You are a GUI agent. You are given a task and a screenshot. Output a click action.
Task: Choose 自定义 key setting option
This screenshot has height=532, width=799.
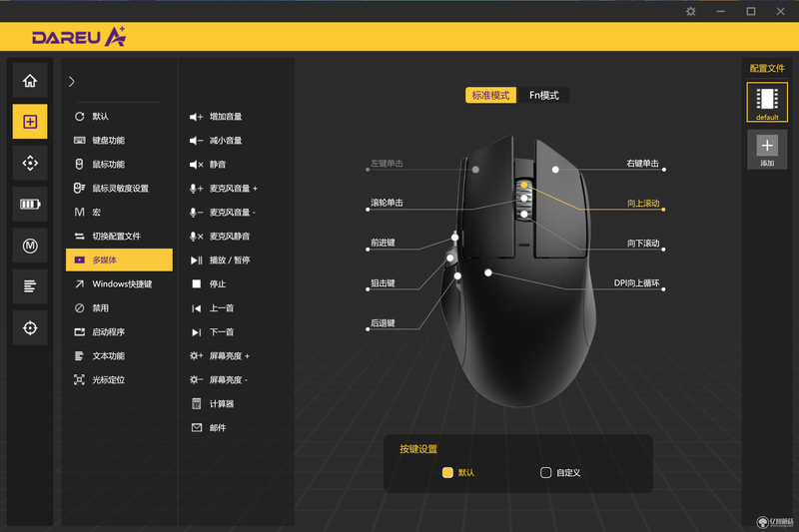560,472
